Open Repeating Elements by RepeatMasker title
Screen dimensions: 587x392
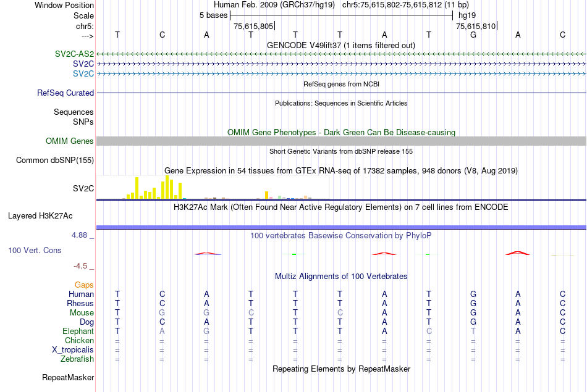(341, 369)
